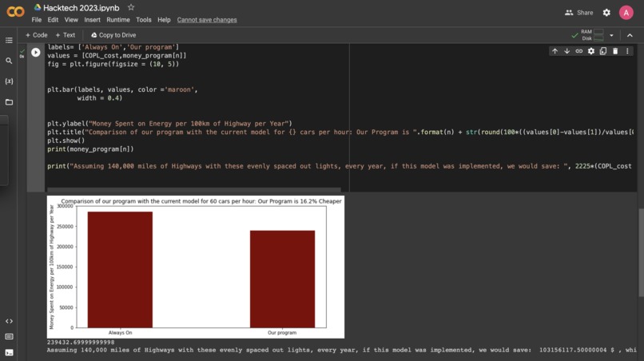Click the notebook title Hacktech 2023.ipynb
This screenshot has height=361, width=644.
(x=81, y=8)
